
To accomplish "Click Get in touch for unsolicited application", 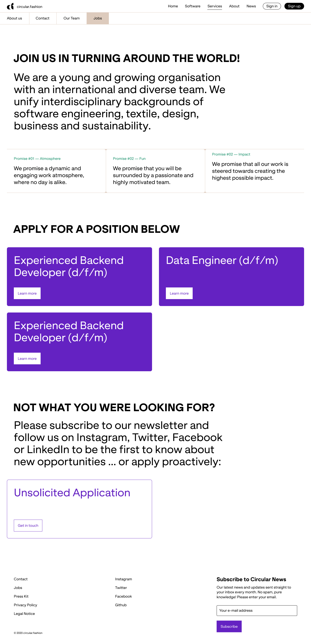I will 28,525.
